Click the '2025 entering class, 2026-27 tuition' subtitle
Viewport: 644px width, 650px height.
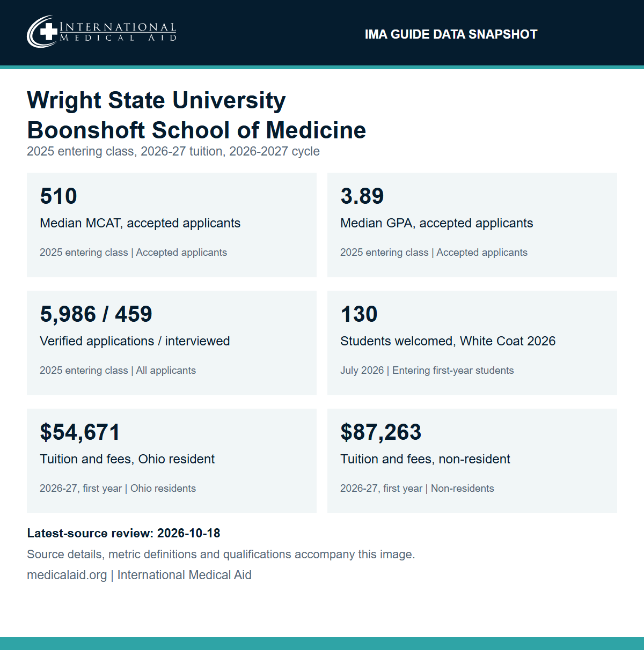[x=173, y=151]
